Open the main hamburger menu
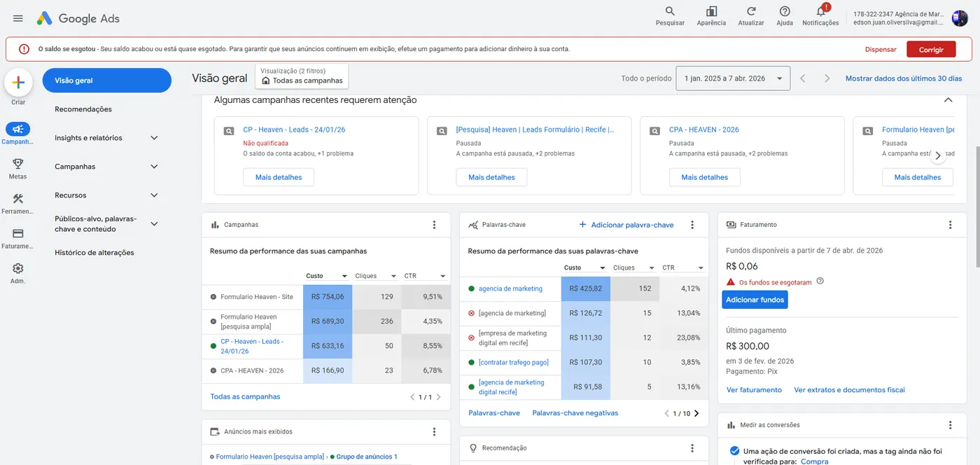 tap(18, 18)
